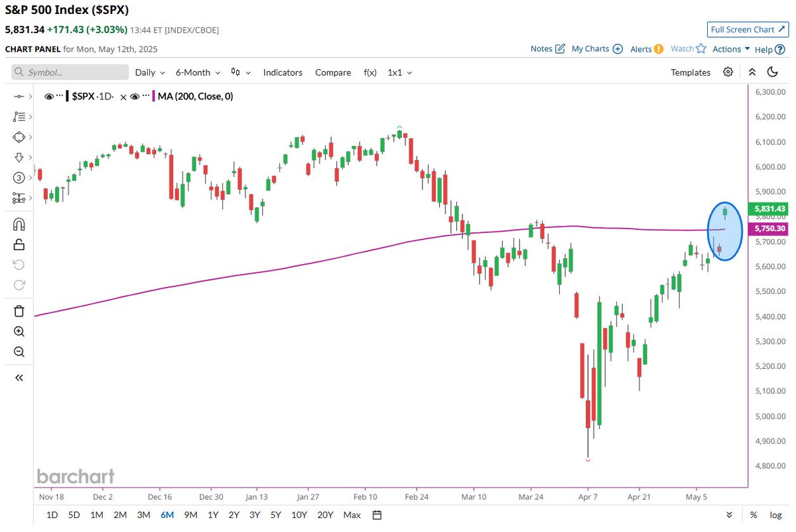Open Help

(769, 49)
